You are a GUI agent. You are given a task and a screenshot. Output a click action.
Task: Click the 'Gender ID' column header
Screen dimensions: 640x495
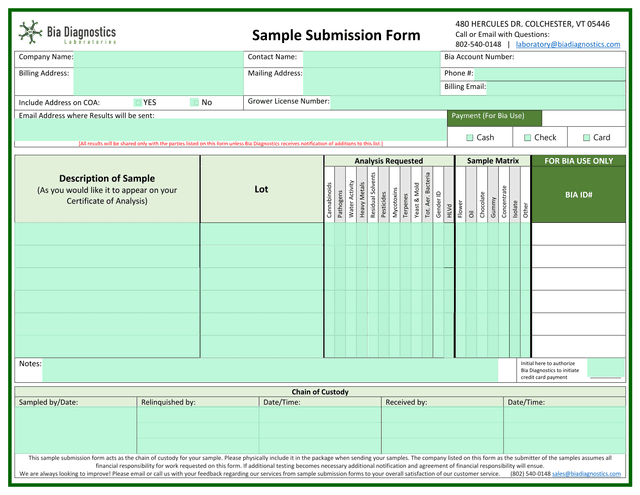pyautogui.click(x=438, y=194)
